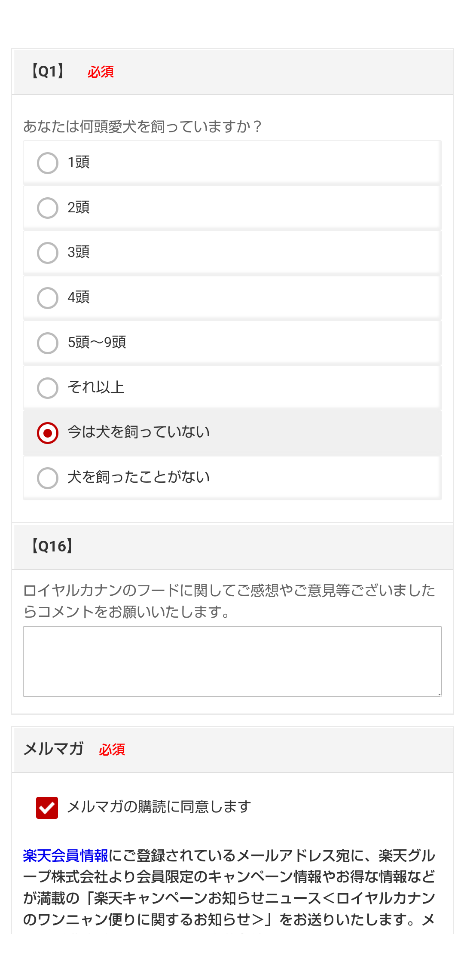Click the メルマガの購読に同意します label text
This screenshot has width=464, height=980.
(x=159, y=807)
